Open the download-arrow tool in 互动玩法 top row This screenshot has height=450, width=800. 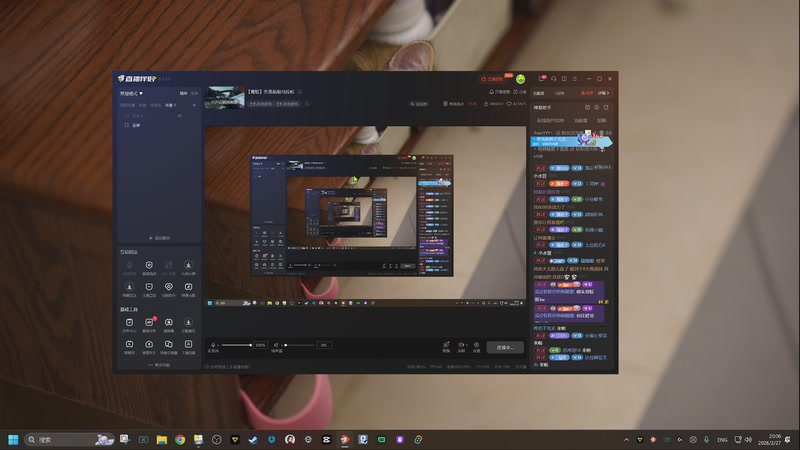point(188,267)
